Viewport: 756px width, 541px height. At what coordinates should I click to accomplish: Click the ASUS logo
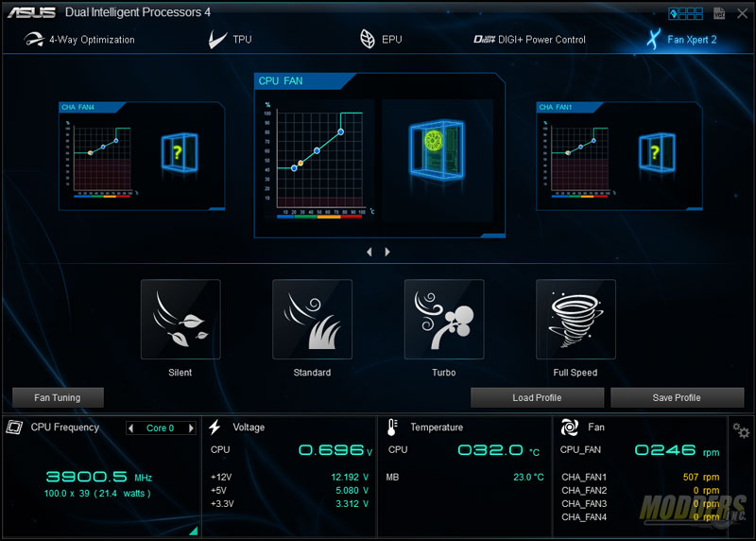(32, 12)
